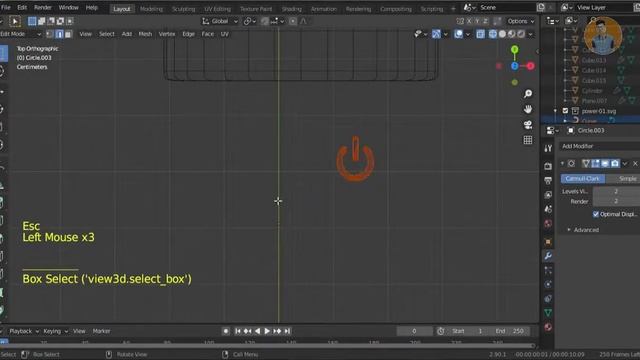Open the overlays options dropdown arrow
Screen dimensions: 640x360
(x=468, y=34)
